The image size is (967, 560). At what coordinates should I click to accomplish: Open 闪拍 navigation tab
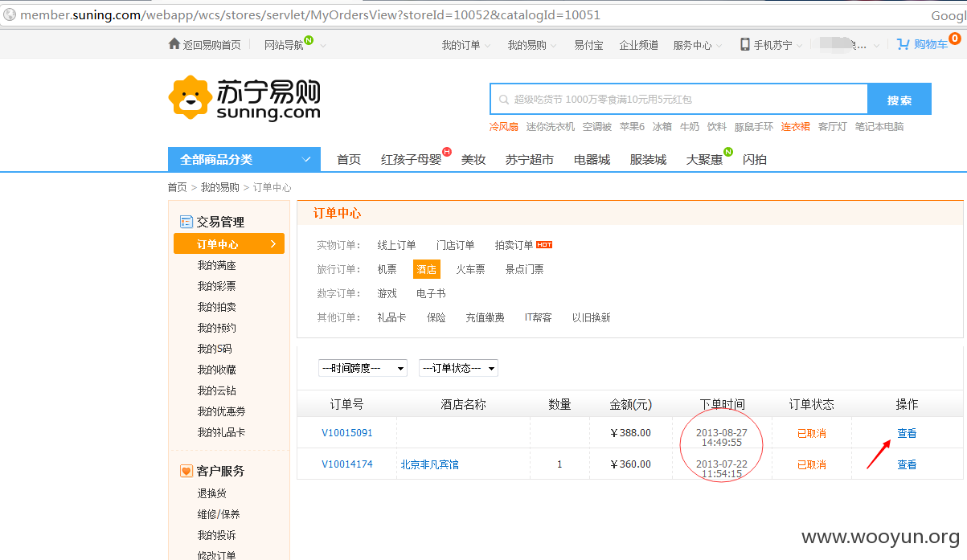(755, 159)
